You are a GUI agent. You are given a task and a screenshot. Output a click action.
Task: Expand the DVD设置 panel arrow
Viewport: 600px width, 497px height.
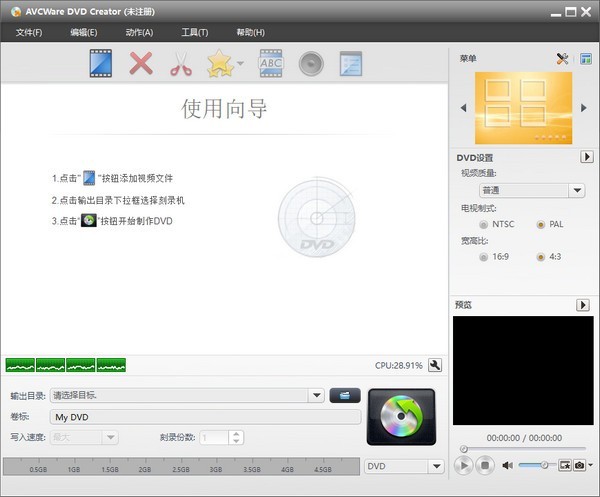click(587, 156)
